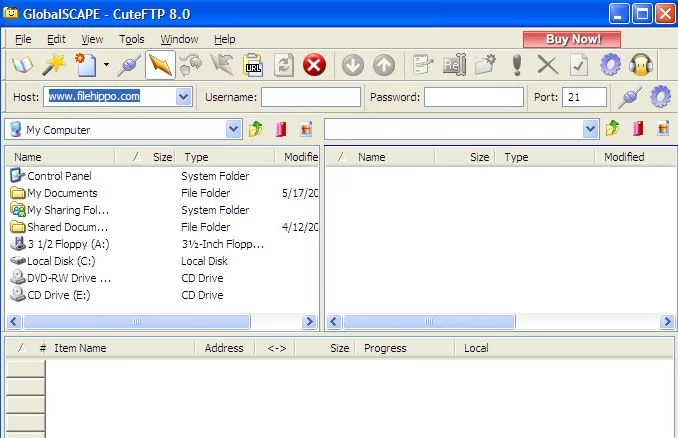Image resolution: width=678 pixels, height=438 pixels.
Task: Click the red Stop icon
Action: click(314, 65)
